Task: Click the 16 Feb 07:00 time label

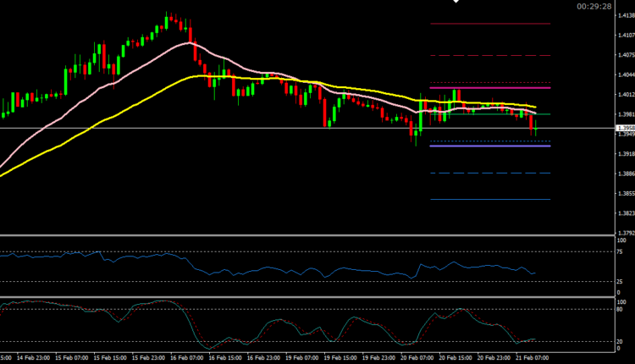Action: pyautogui.click(x=187, y=358)
